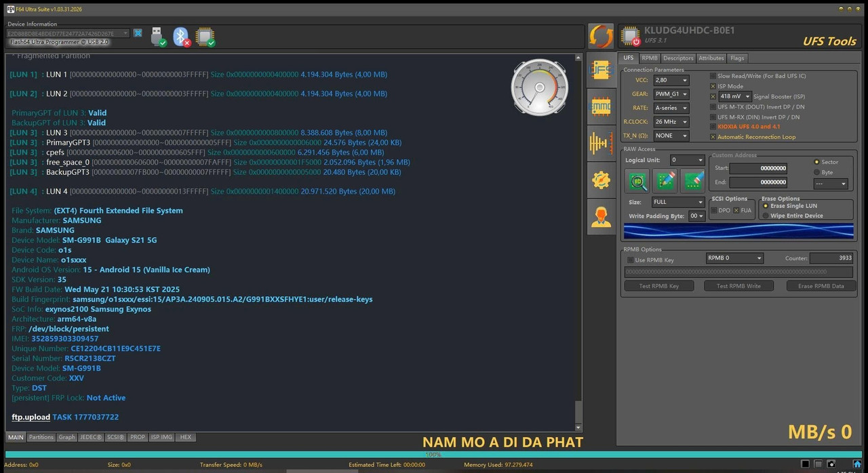The width and height of the screenshot is (868, 473).
Task: Open the waveform analyzer sidebar icon
Action: pyautogui.click(x=601, y=143)
